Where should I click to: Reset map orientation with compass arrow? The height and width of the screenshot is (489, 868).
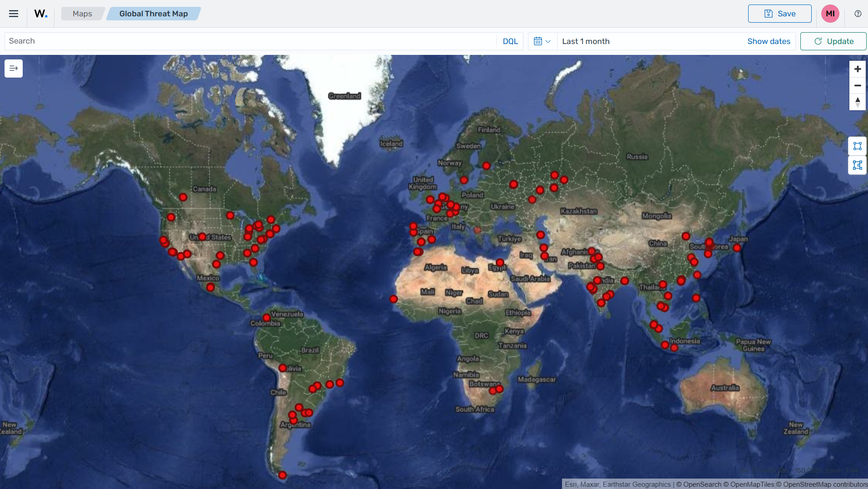[858, 102]
